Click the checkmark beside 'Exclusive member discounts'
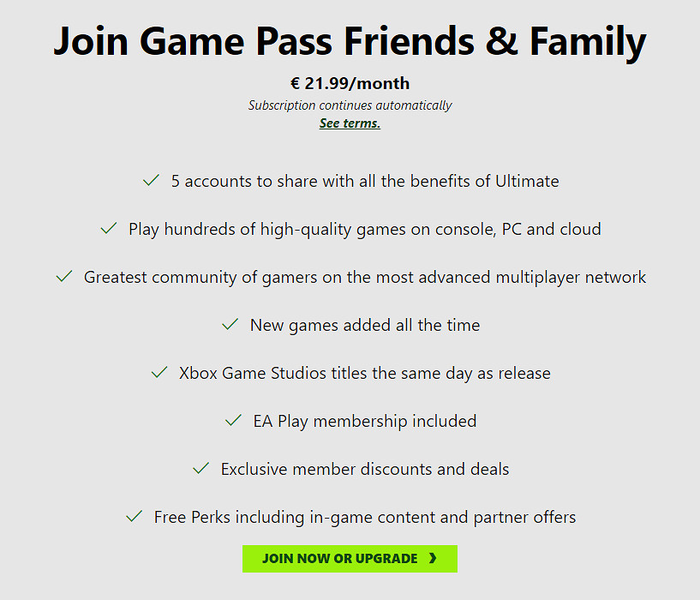The image size is (700, 600). [x=200, y=469]
